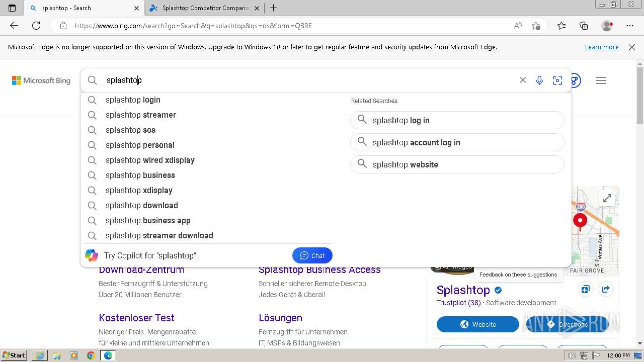Image resolution: width=644 pixels, height=362 pixels.
Task: Start voice search with the microphone icon
Action: pyautogui.click(x=539, y=80)
